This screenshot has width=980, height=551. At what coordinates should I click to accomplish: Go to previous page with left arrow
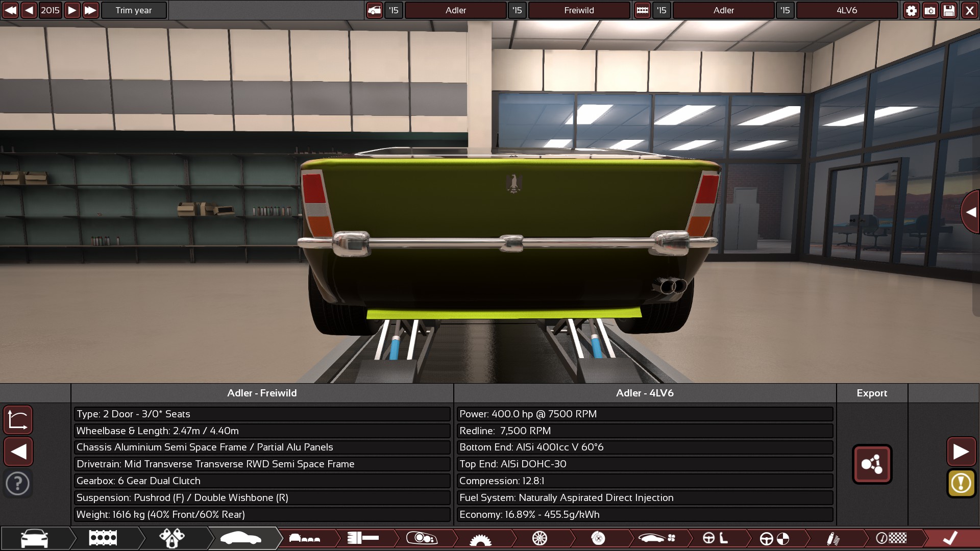click(18, 452)
